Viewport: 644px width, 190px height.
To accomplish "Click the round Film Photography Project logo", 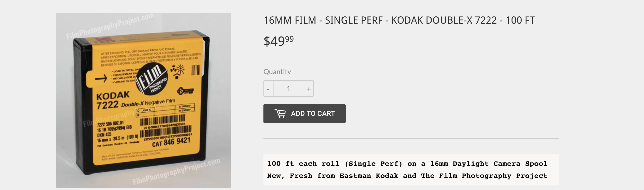I will pos(152,79).
